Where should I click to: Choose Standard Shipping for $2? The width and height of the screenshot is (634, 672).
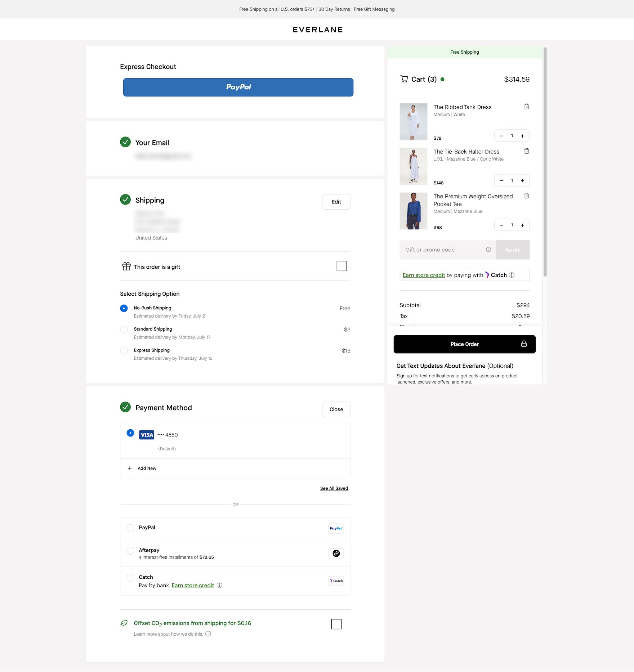pos(124,330)
